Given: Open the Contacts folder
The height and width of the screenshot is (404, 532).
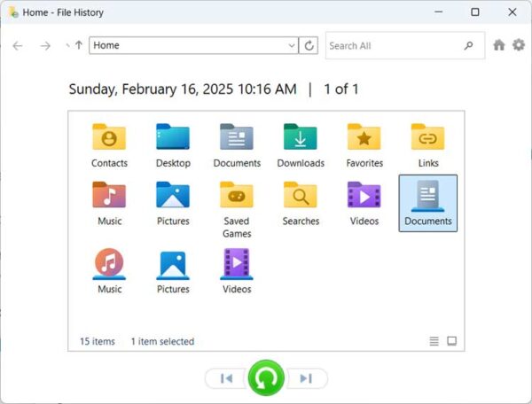Looking at the screenshot, I should click(x=109, y=145).
